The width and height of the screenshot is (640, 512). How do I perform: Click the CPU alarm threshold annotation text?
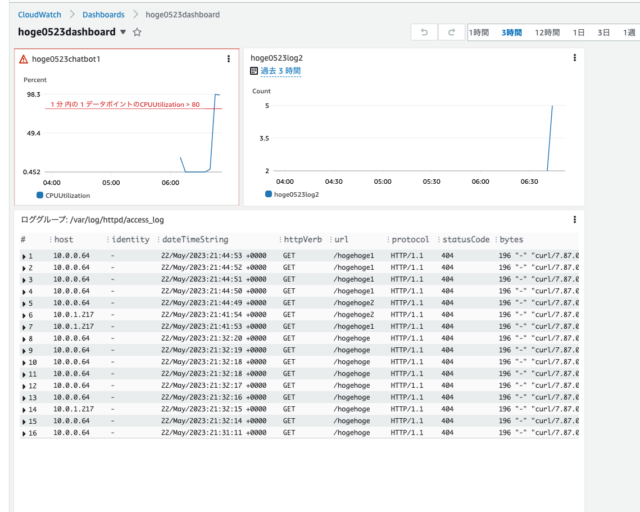pyautogui.click(x=125, y=105)
